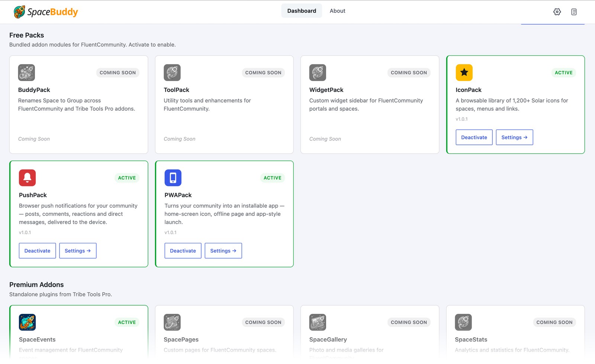Click IconPack version v1.0.1 text

tap(461, 119)
